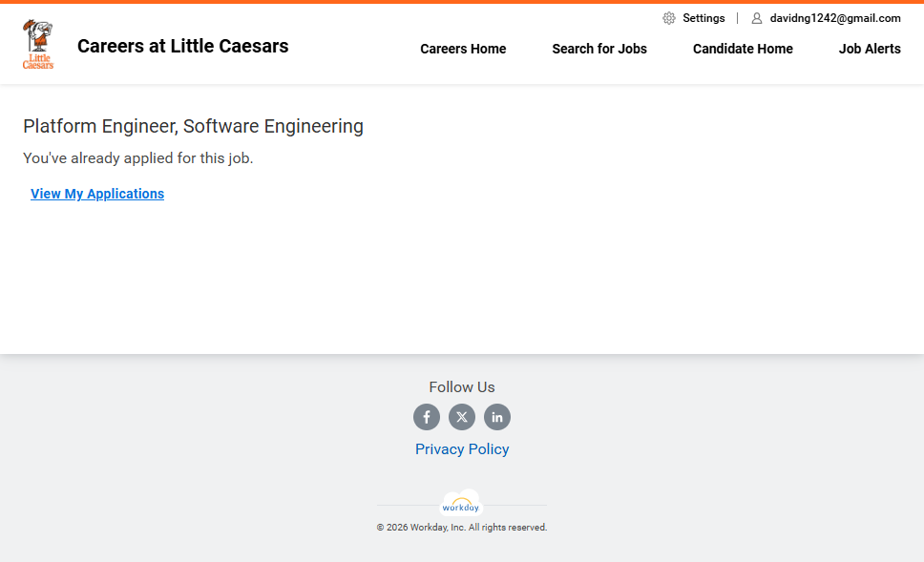Open the X (Twitter) social icon
Image resolution: width=924 pixels, height=562 pixels.
click(x=462, y=417)
